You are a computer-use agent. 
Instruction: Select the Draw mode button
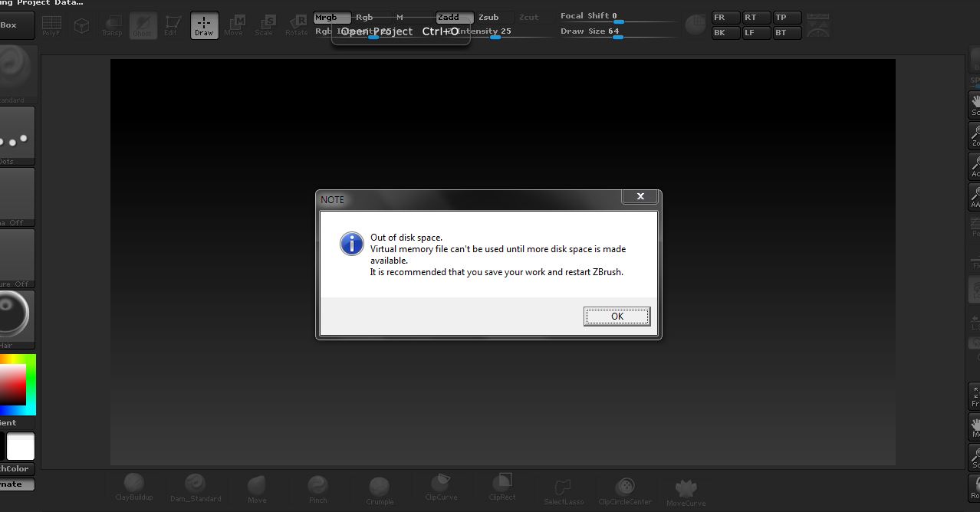[x=204, y=26]
